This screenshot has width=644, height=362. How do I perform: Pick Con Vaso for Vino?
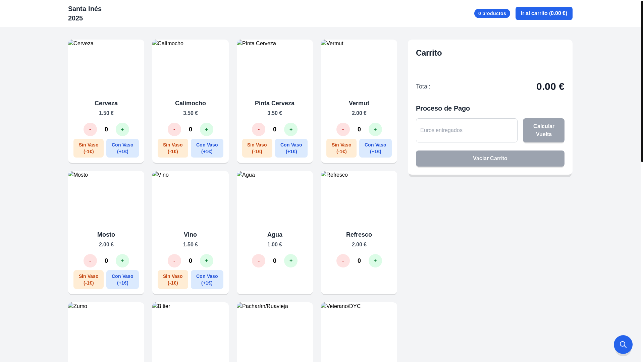[x=207, y=280]
